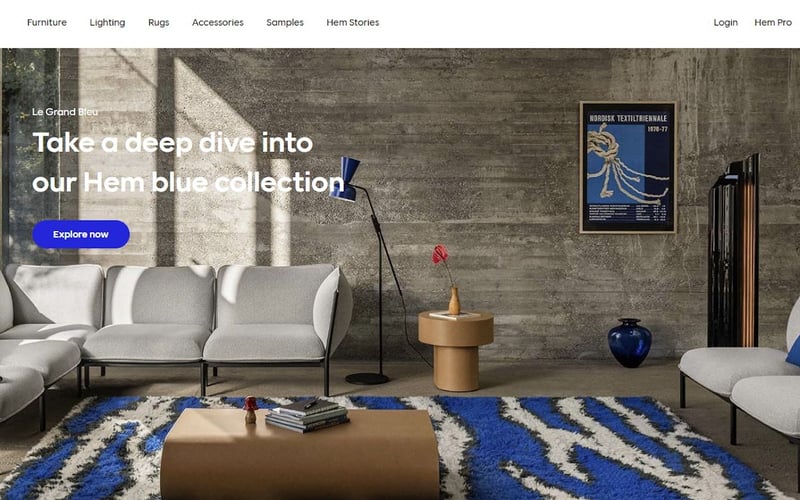The image size is (800, 500).
Task: Visit Hem Stories
Action: 353,22
